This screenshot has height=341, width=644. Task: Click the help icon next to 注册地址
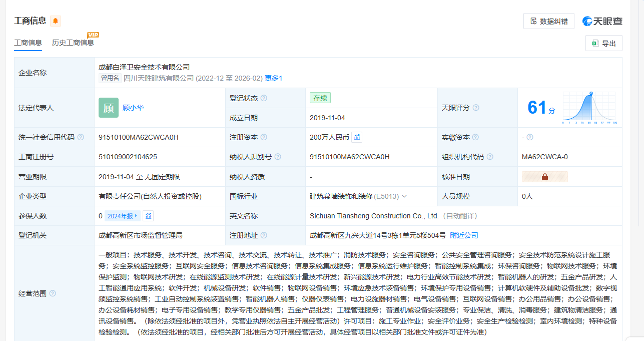coord(264,235)
